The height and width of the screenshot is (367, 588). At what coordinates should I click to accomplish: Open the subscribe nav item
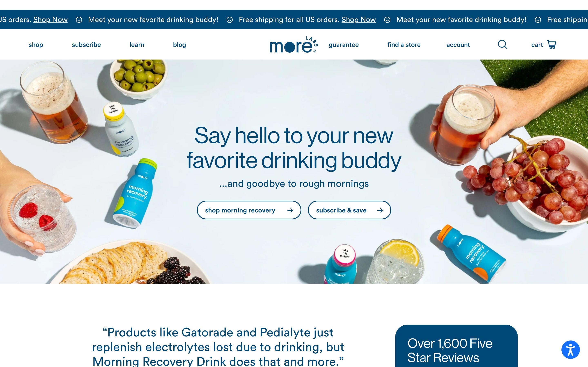point(86,45)
